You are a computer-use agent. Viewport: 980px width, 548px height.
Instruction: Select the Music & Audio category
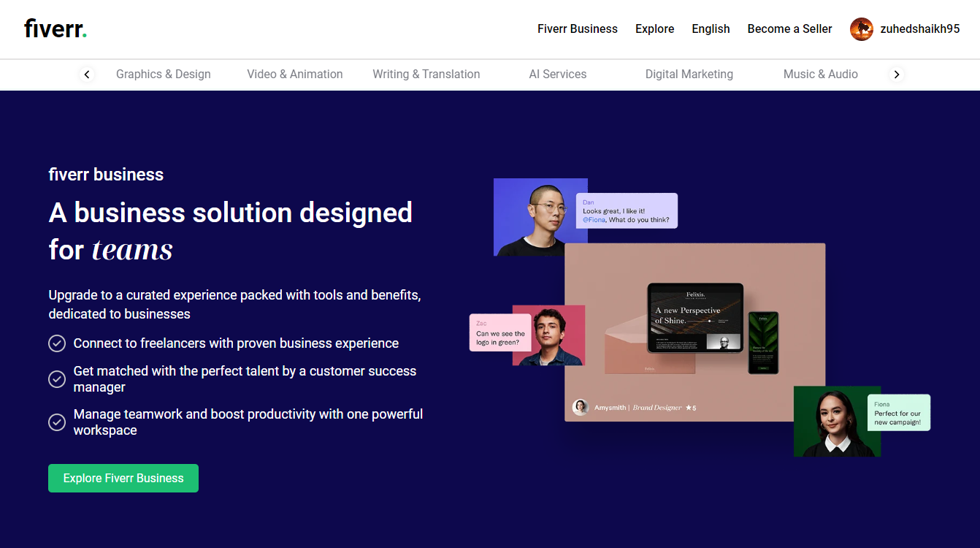tap(821, 75)
